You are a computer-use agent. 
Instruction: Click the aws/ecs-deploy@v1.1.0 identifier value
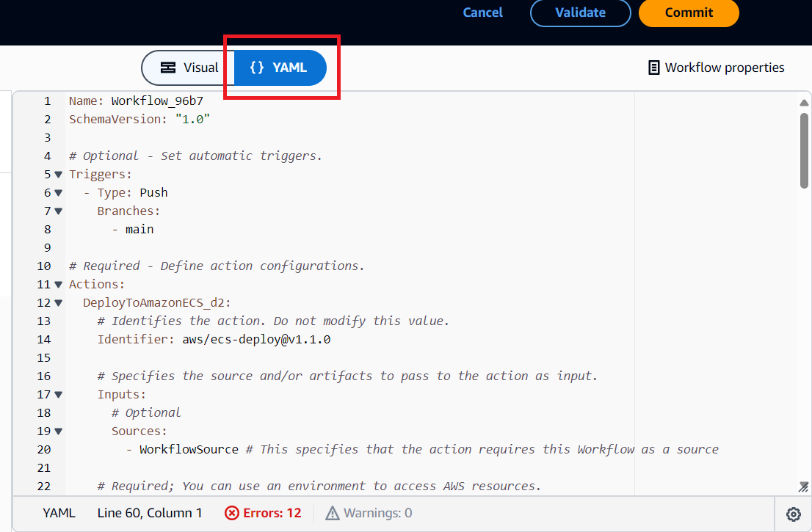[x=256, y=340]
